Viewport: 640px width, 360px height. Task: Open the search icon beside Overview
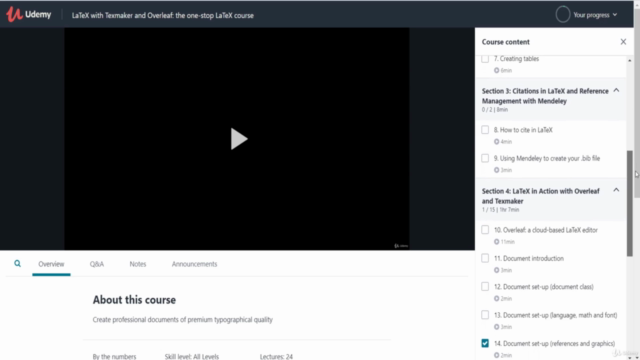click(17, 264)
